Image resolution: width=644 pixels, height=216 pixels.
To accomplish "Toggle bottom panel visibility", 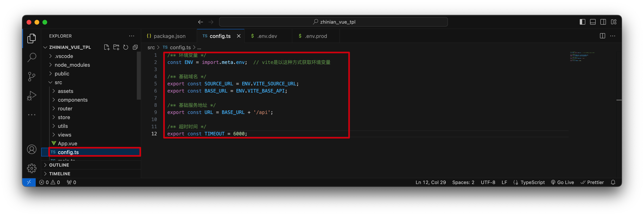I will click(593, 22).
